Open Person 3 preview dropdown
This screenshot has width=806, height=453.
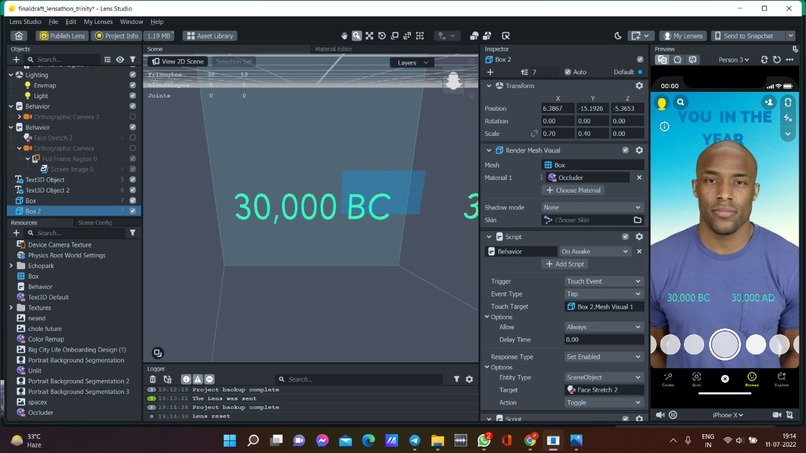tap(734, 60)
